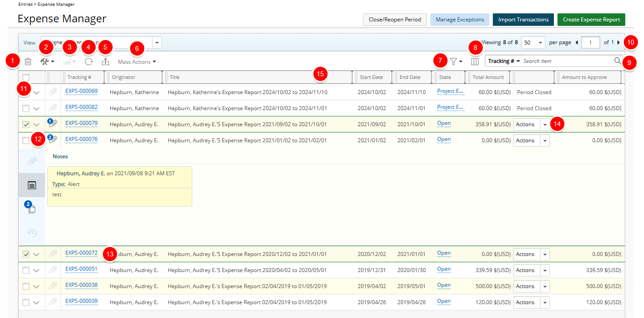The width and height of the screenshot is (644, 318).
Task: Click Project E... state link for EXPS-000082
Action: click(450, 107)
